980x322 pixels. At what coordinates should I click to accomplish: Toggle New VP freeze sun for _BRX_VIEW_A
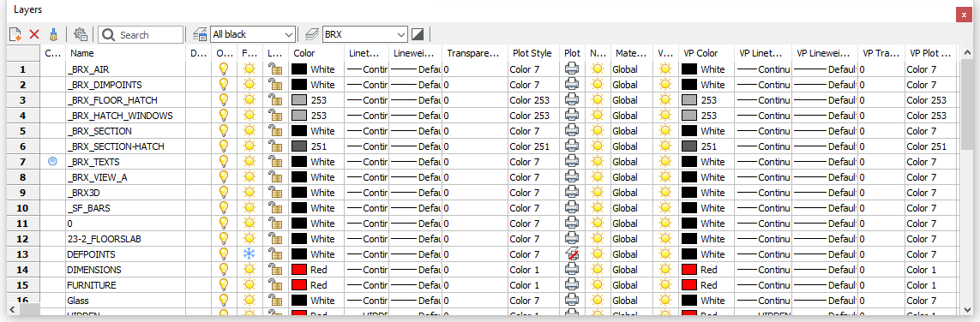598,177
